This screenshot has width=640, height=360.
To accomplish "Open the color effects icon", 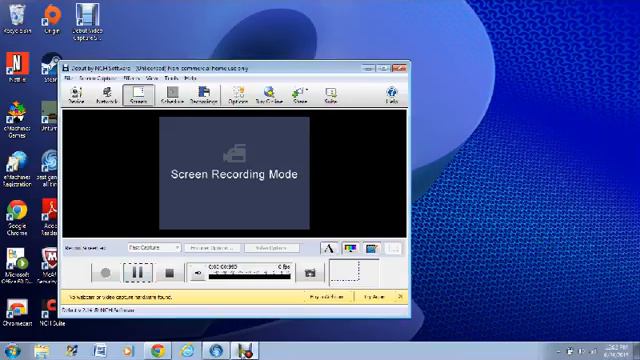I will point(350,248).
